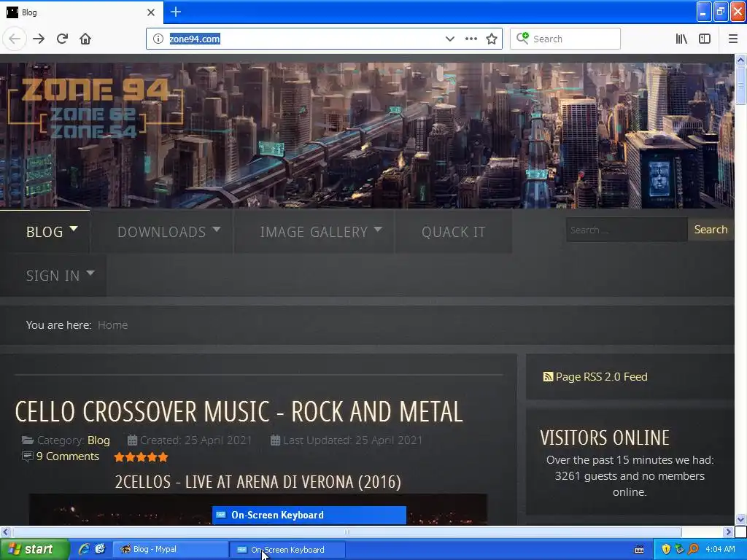Click the five-star rating

(141, 457)
